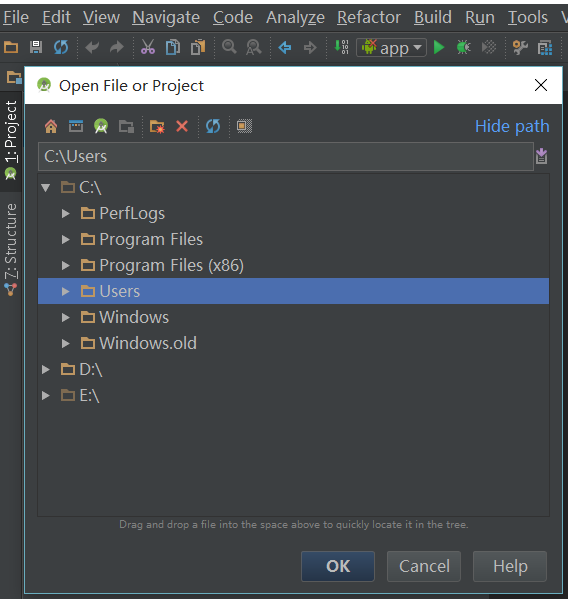The height and width of the screenshot is (599, 568).
Task: Expand the D:\ drive node
Action: tap(46, 369)
